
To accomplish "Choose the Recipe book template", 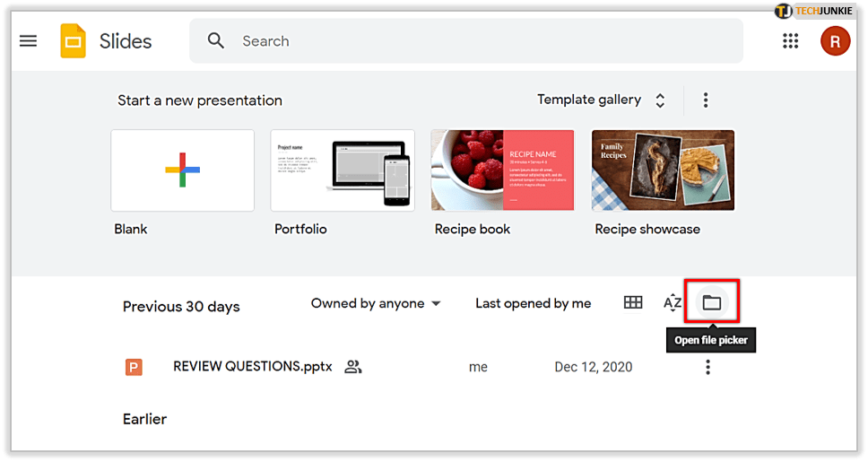I will (x=502, y=170).
